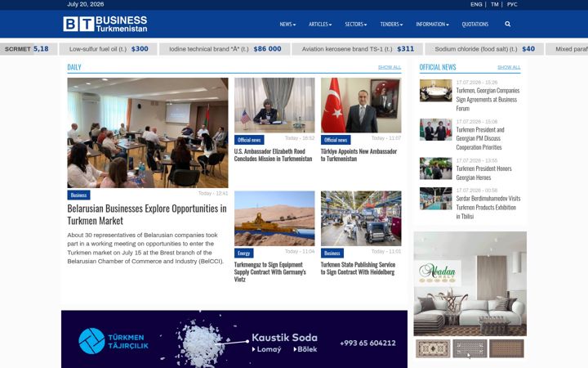Open Turkmen, Georgian Companies Sign Agreements
Viewport: 588px width, 368px height.
(x=488, y=100)
